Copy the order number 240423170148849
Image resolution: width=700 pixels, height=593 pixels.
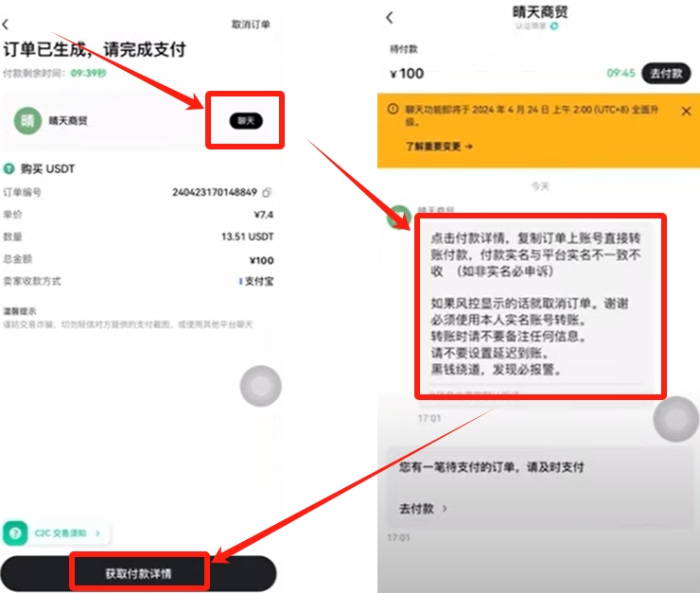(267, 192)
